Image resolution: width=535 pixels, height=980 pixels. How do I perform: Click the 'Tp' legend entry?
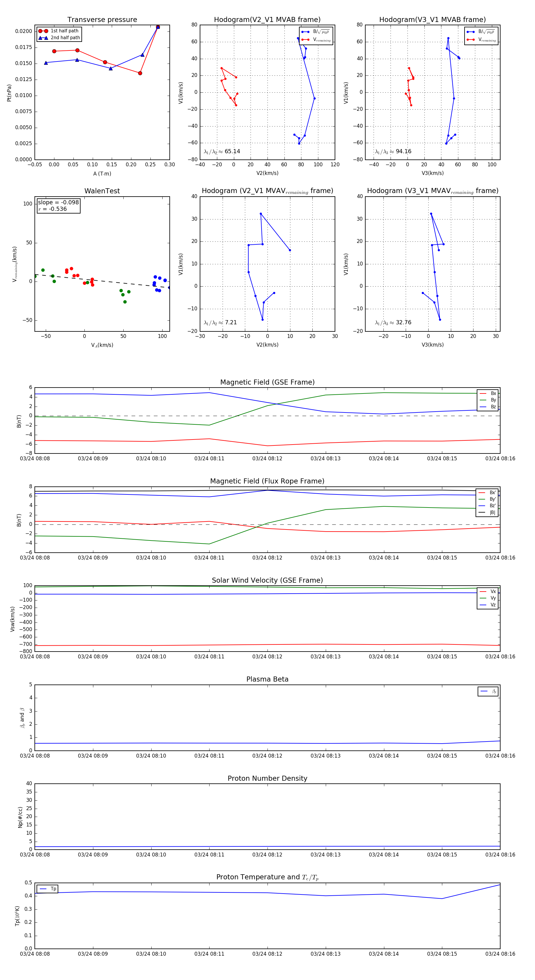click(48, 889)
